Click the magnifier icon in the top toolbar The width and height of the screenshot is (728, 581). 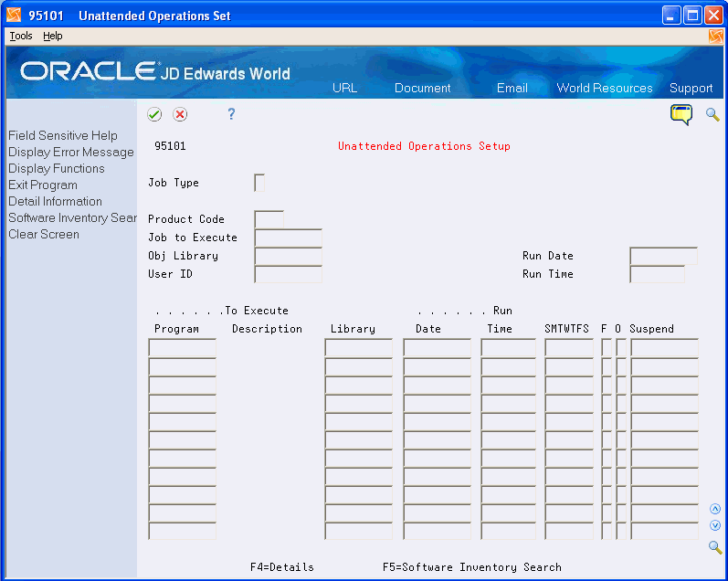click(x=712, y=114)
